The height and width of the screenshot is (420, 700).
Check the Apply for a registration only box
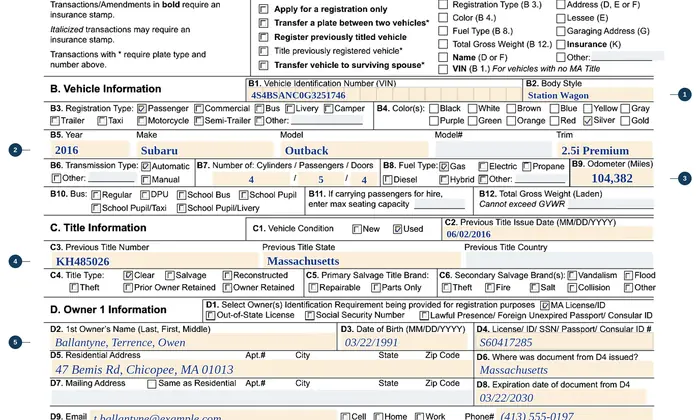pos(263,9)
